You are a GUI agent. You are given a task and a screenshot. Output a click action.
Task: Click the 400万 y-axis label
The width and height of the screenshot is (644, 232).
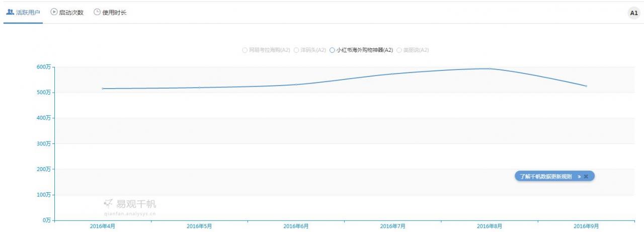[x=43, y=118]
